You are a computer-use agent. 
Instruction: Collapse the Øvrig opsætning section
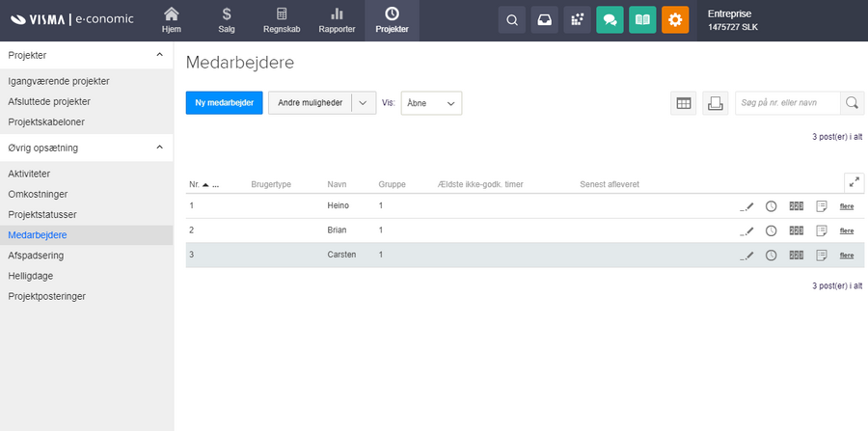pos(159,148)
